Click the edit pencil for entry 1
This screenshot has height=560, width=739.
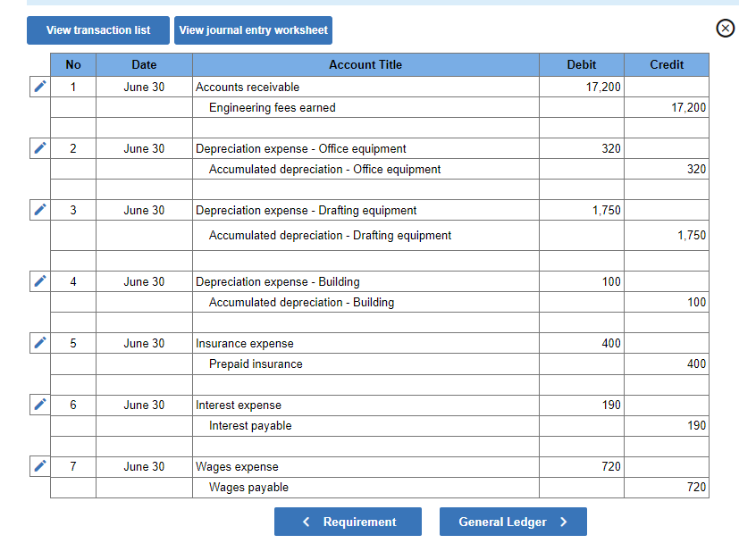[38, 86]
